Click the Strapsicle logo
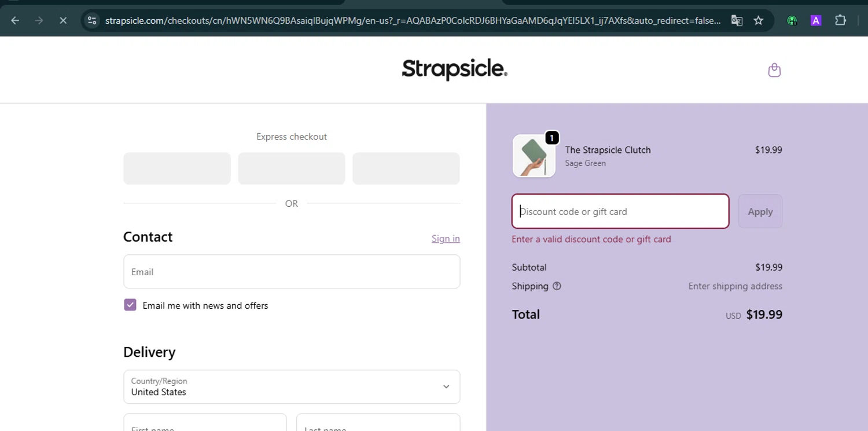The height and width of the screenshot is (431, 868). pos(455,70)
